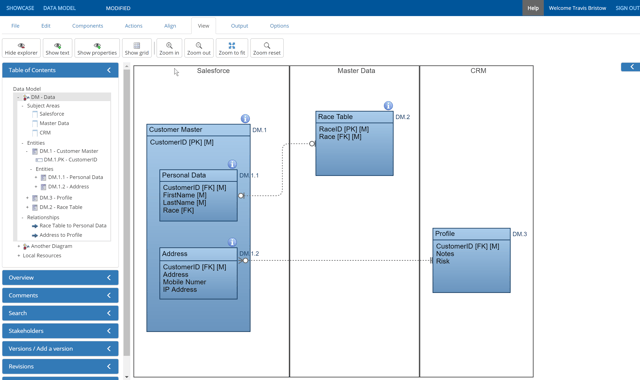This screenshot has width=640, height=380.
Task: Toggle the Show grid button
Action: pyautogui.click(x=137, y=48)
